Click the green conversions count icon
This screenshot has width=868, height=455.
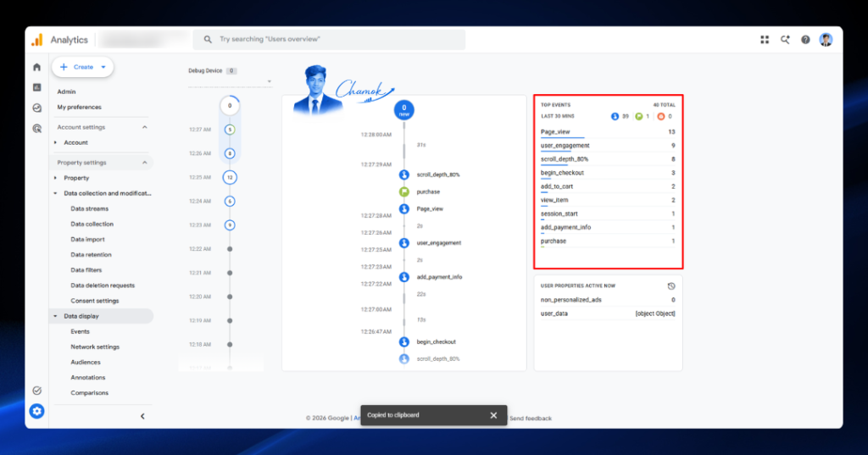(x=639, y=116)
